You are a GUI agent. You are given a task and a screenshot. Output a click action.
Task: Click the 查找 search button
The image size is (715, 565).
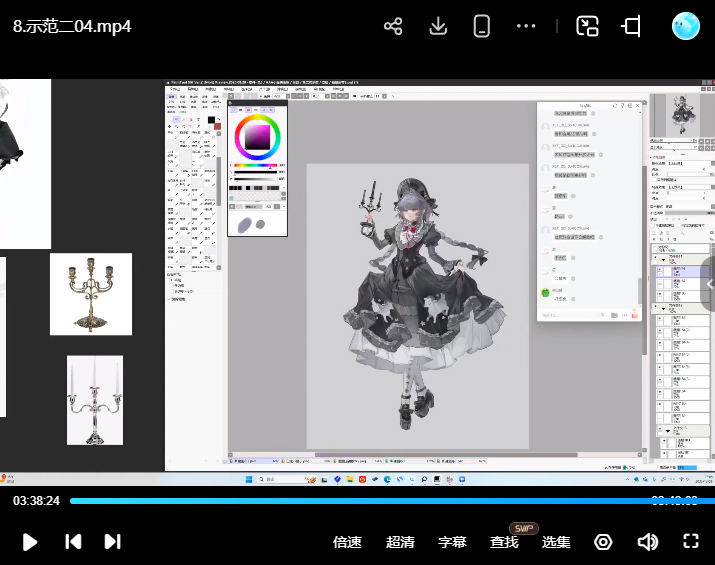point(504,542)
